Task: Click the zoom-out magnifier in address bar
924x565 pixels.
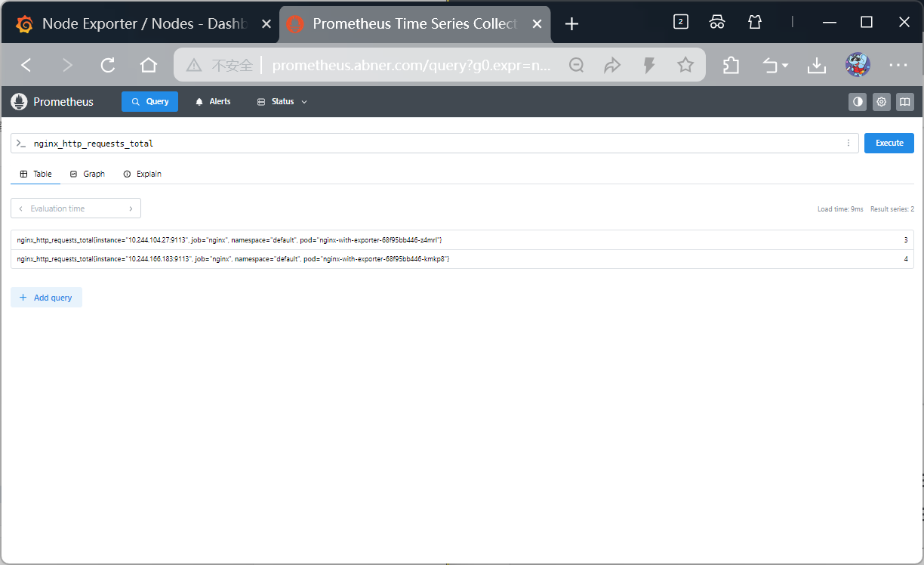Action: (x=576, y=66)
